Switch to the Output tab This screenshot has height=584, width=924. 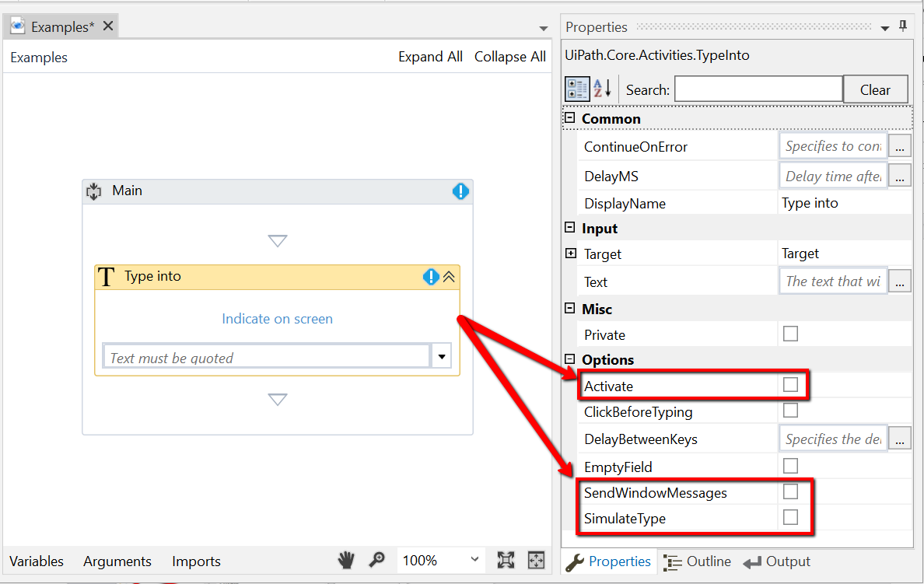click(777, 561)
